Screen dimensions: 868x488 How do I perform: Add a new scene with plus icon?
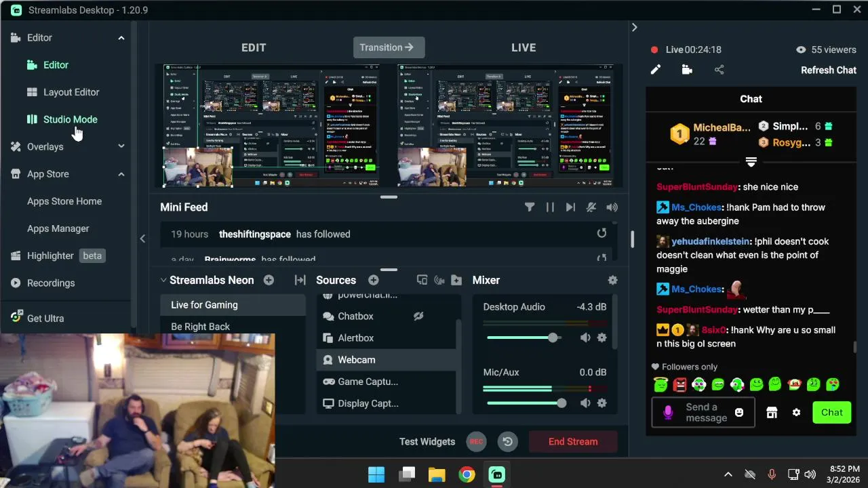pyautogui.click(x=269, y=280)
